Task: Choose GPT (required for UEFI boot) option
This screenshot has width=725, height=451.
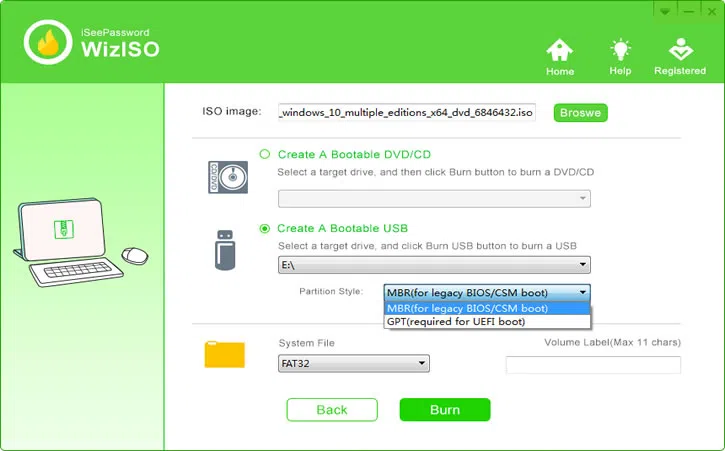Action: (456, 322)
